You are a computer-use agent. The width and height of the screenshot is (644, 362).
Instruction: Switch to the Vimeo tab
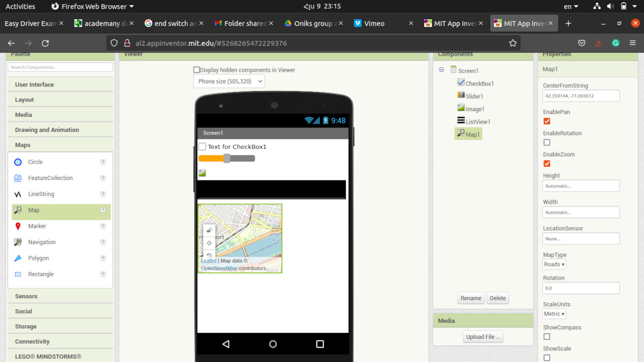click(x=383, y=24)
